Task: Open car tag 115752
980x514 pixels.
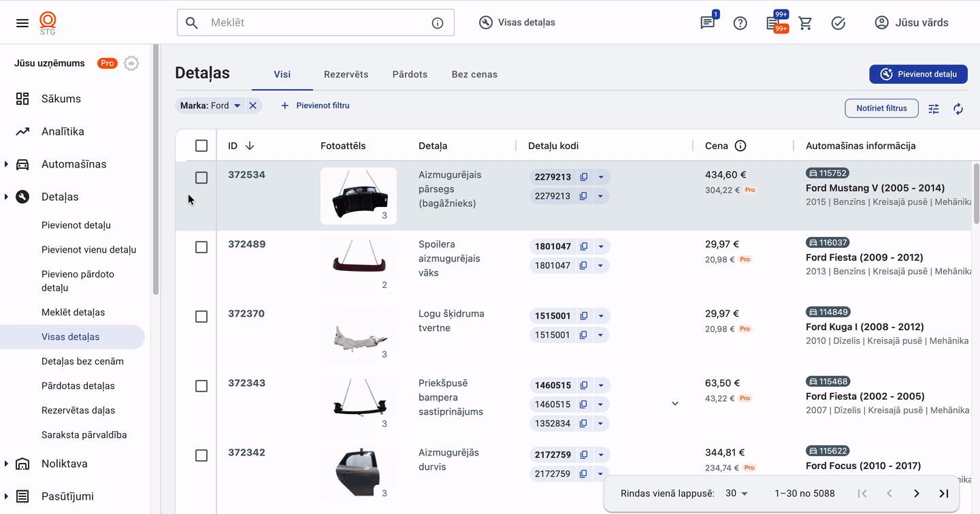Action: [x=828, y=174]
